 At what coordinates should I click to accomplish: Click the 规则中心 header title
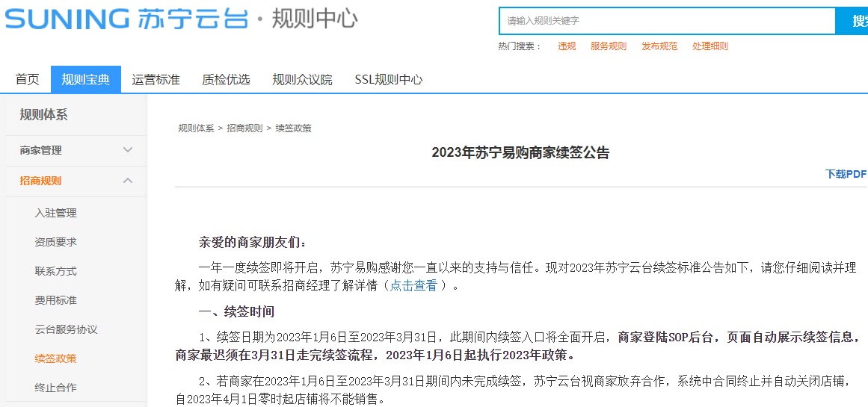point(315,20)
